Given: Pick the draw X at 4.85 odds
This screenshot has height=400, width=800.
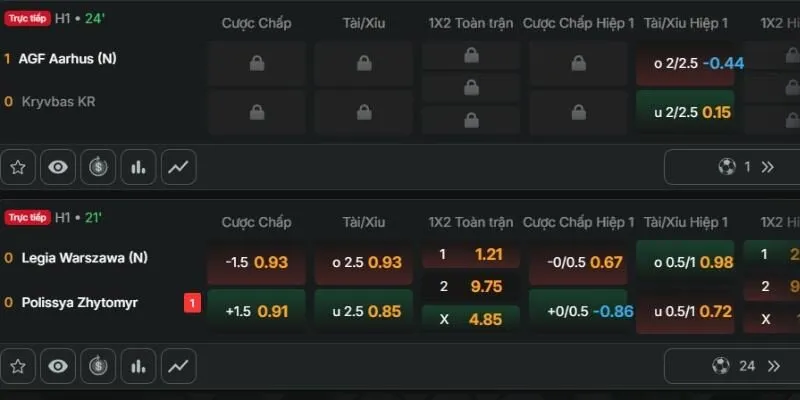Looking at the screenshot, I should coord(470,320).
